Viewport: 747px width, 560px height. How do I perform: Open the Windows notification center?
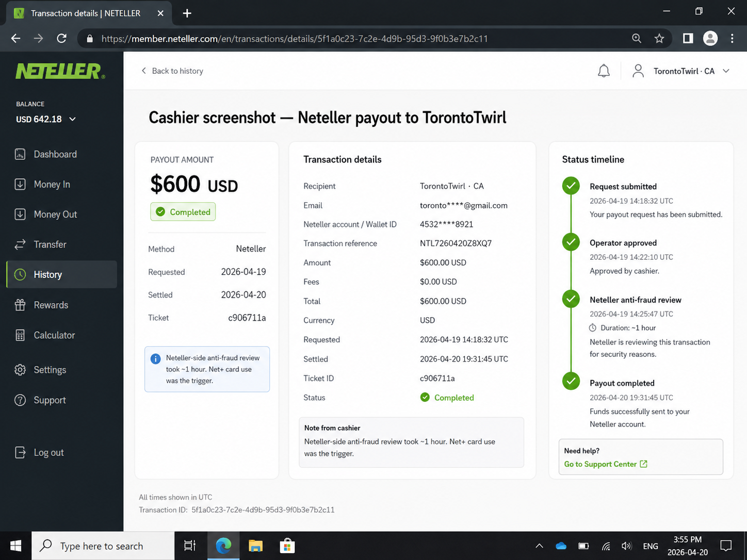pos(726,546)
